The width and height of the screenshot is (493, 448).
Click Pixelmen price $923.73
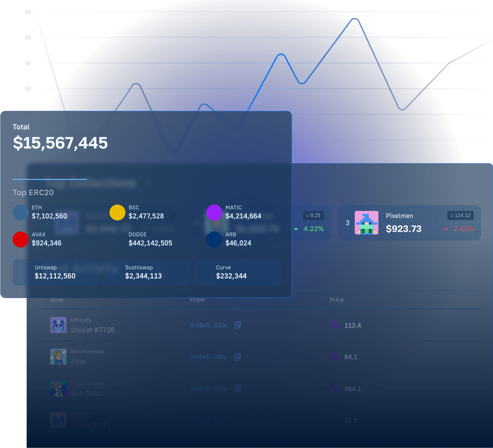coord(404,229)
